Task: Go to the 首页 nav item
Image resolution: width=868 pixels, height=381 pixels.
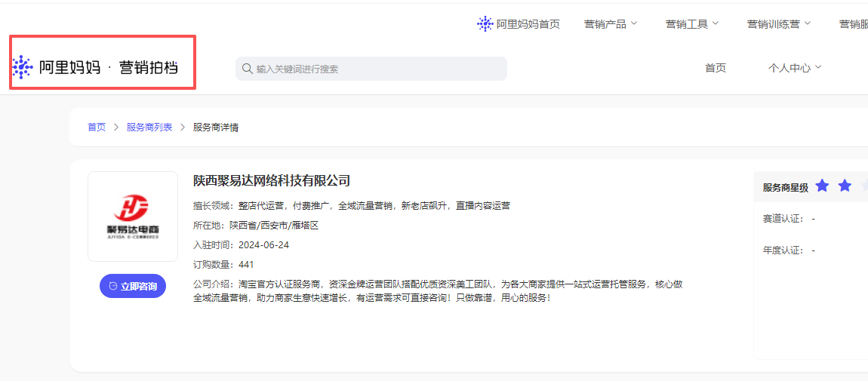Action: click(716, 68)
